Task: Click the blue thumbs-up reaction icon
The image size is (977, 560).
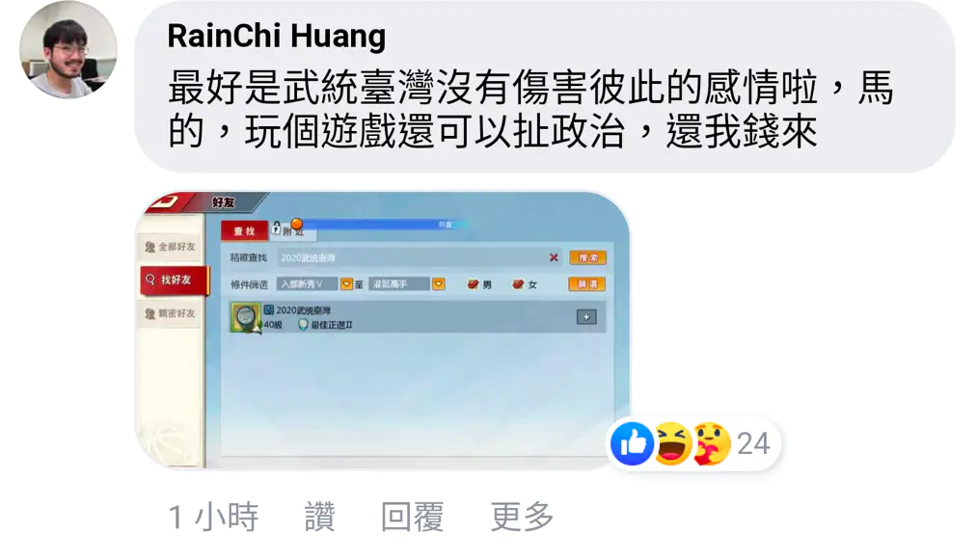Action: 632,443
